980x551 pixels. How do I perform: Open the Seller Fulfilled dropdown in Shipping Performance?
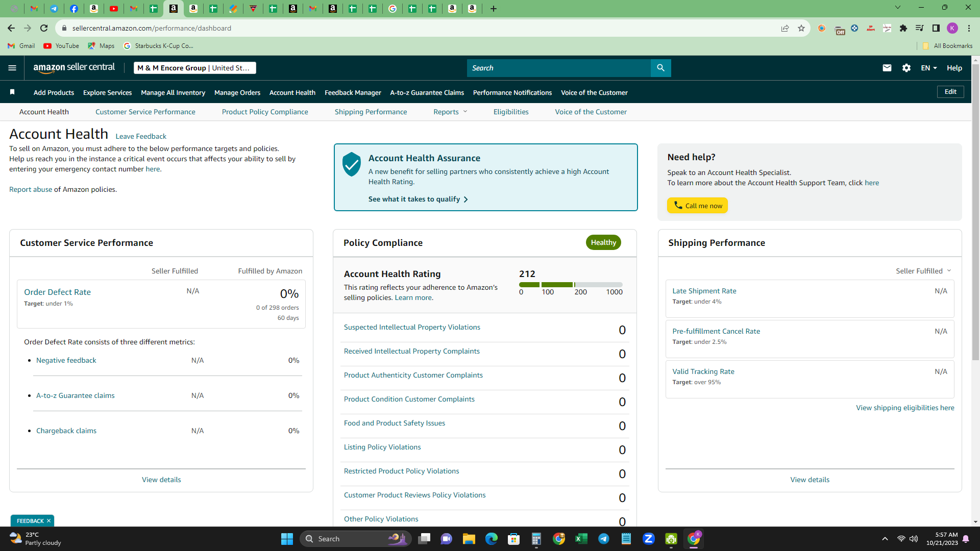click(923, 271)
